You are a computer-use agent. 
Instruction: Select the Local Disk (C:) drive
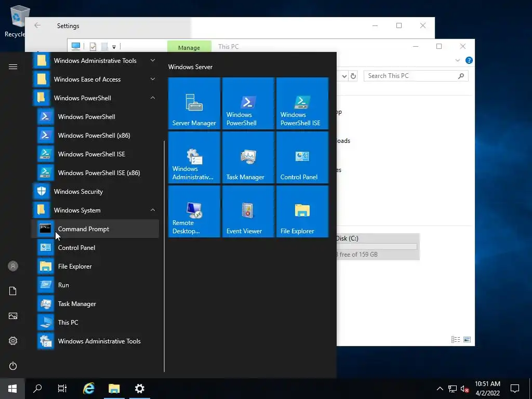tap(378, 247)
